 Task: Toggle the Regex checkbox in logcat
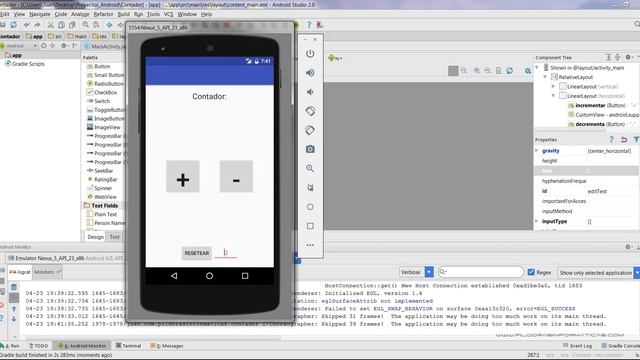coord(531,272)
